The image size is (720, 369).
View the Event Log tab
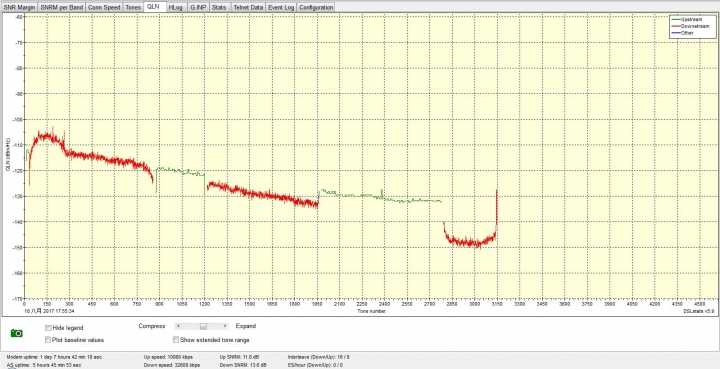pos(281,7)
